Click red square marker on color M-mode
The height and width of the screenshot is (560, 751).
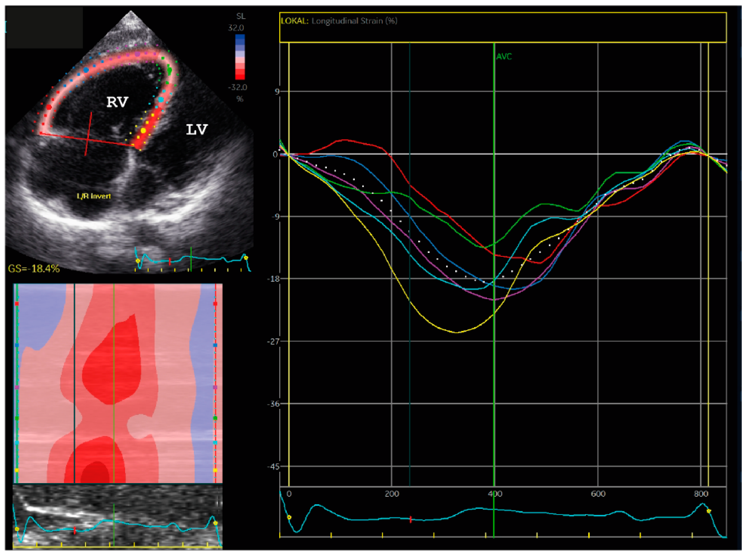click(x=17, y=304)
